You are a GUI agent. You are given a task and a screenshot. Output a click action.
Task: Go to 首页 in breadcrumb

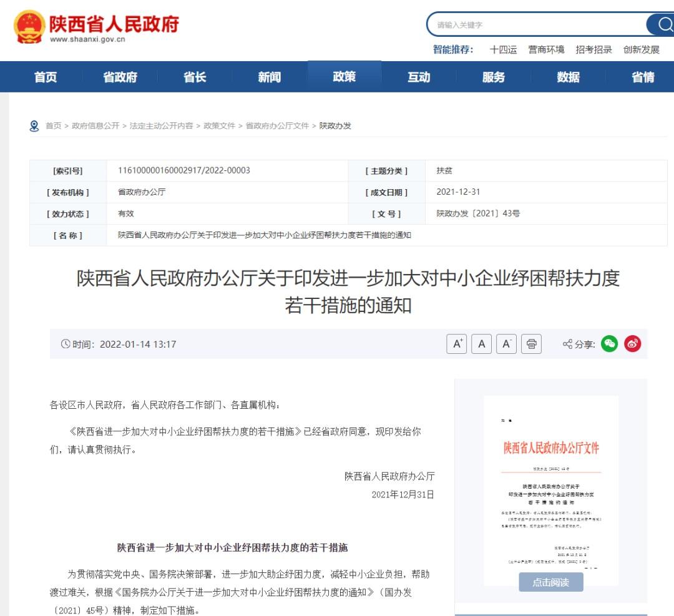click(53, 125)
